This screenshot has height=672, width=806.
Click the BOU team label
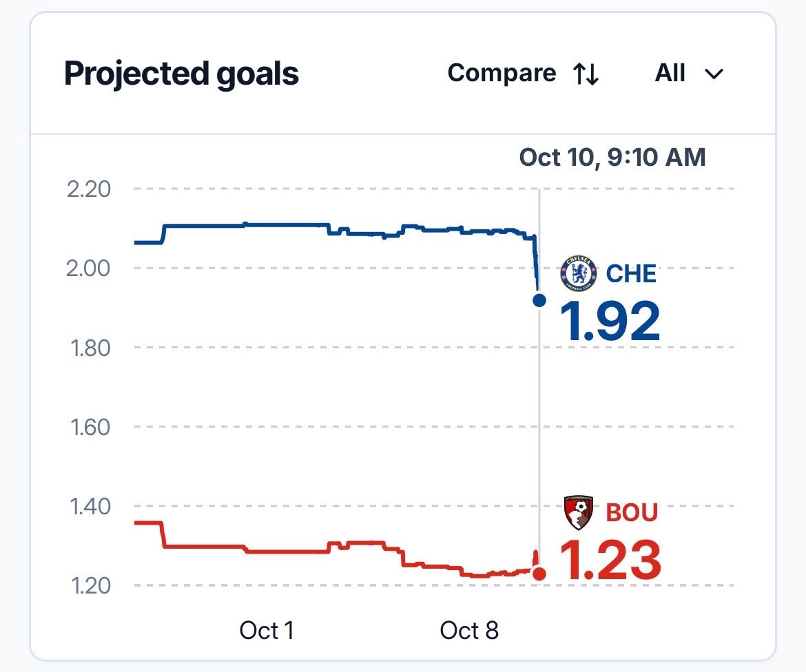632,513
